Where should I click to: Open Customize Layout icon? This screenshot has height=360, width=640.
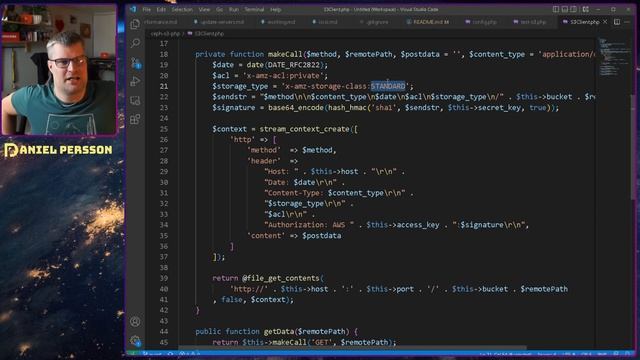pos(586,9)
